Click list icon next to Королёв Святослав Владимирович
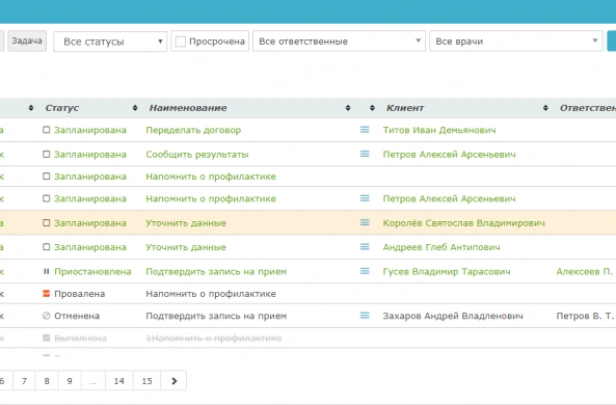 coord(365,223)
